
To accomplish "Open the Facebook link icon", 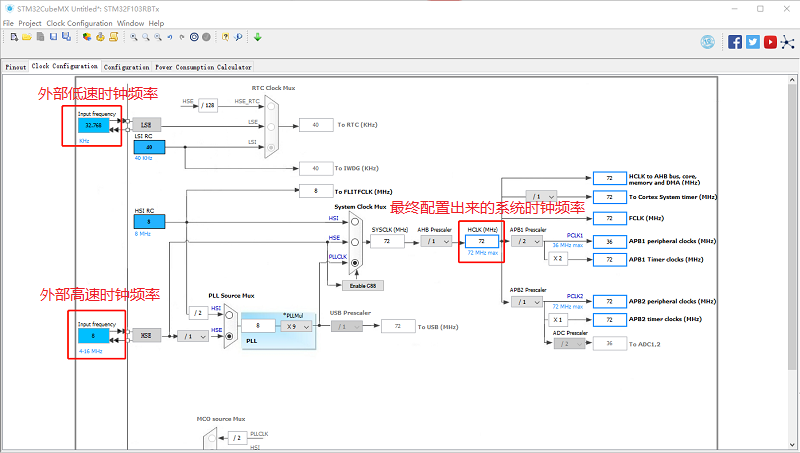I will (735, 42).
